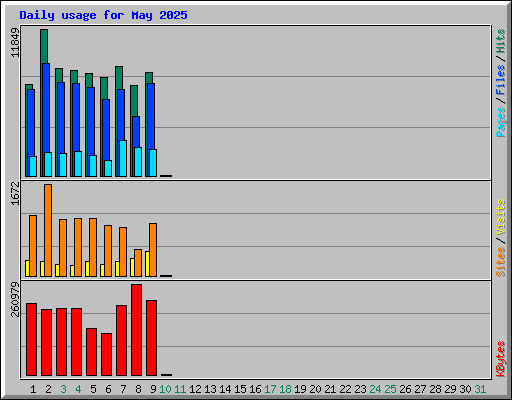Click the red KBytes bar for day 5
The image size is (512, 400).
91,352
